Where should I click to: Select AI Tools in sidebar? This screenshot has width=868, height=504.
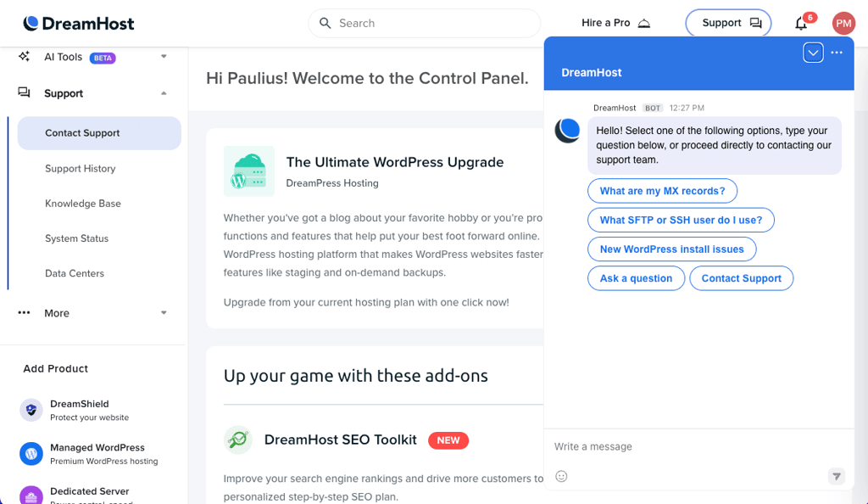coord(63,57)
